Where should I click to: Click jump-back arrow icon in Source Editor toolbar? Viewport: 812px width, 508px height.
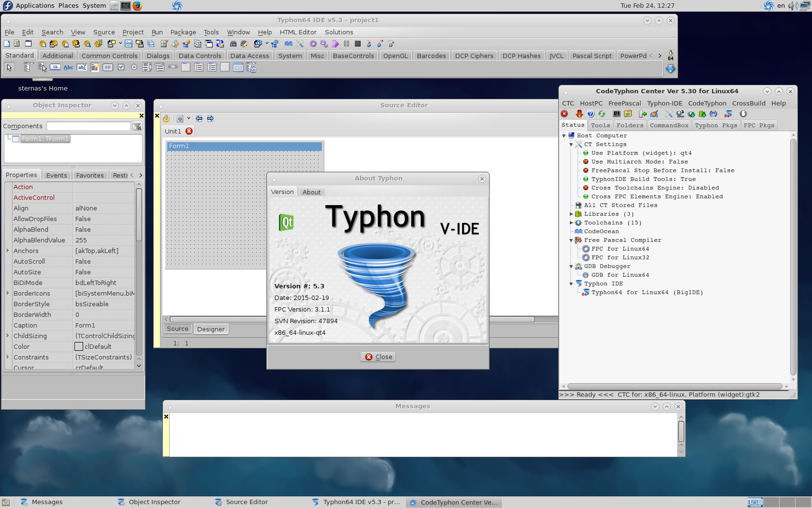199,119
